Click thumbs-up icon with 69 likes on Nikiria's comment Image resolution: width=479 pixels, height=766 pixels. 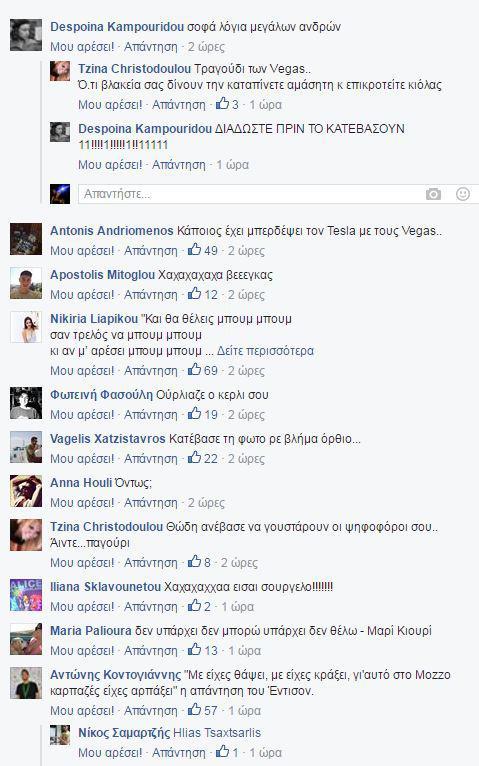click(194, 370)
